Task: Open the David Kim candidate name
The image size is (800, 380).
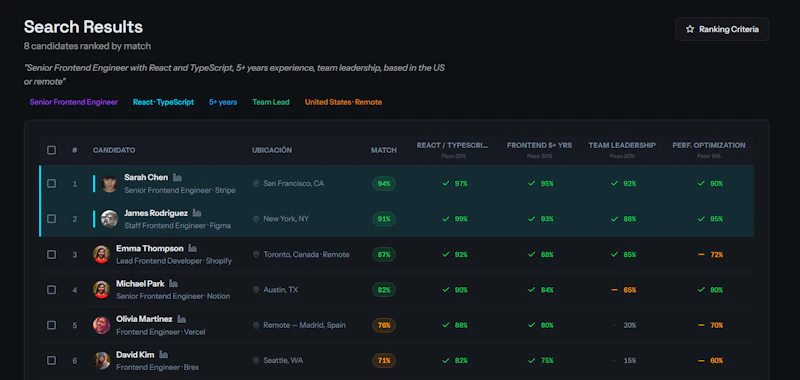Action: coord(135,354)
